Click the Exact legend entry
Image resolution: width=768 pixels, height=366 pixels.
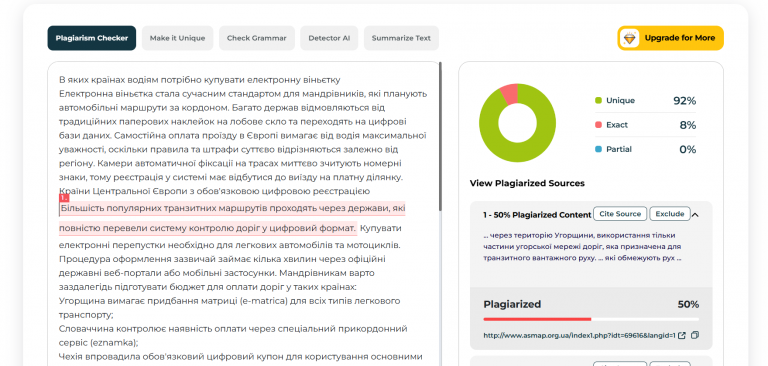coord(611,125)
